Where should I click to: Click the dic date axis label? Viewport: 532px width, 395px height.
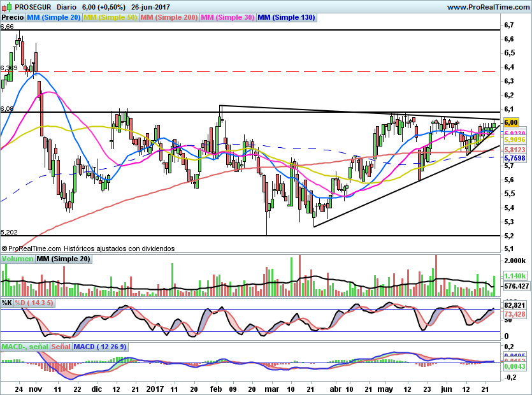point(97,389)
